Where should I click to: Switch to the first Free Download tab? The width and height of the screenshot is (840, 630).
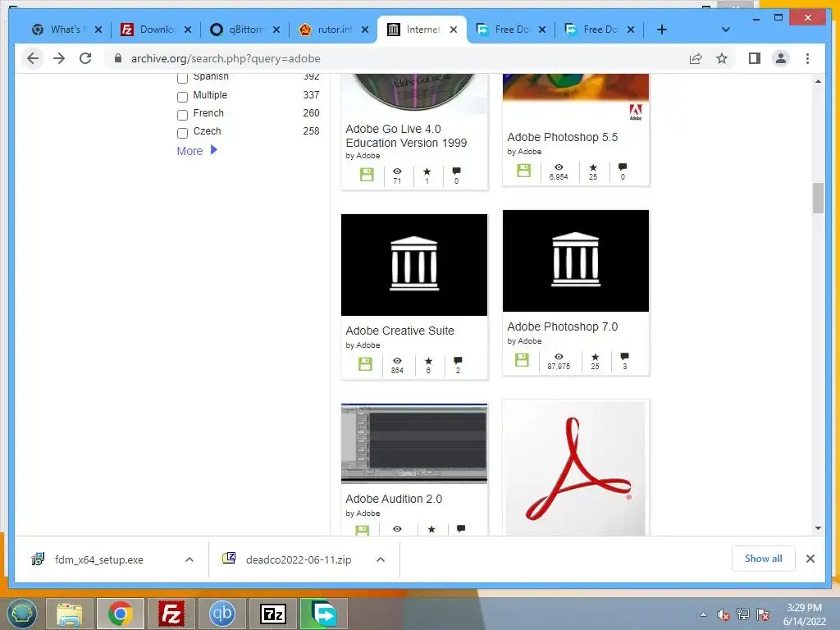[510, 30]
